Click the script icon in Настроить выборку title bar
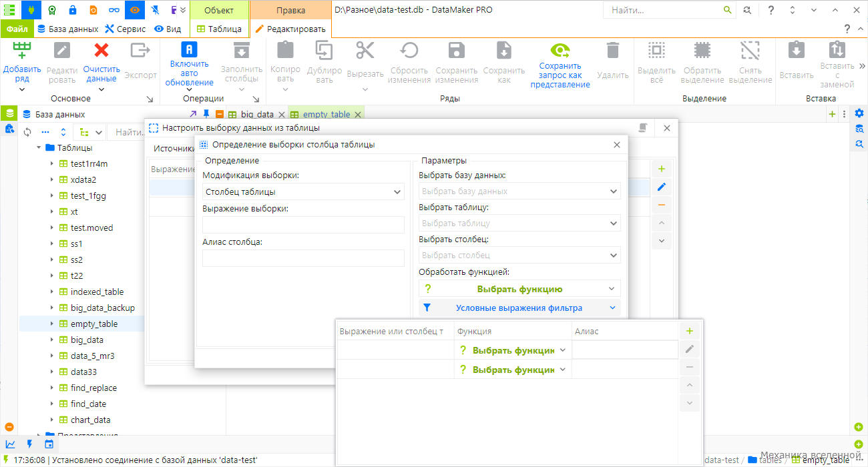This screenshot has width=868, height=467. point(643,127)
